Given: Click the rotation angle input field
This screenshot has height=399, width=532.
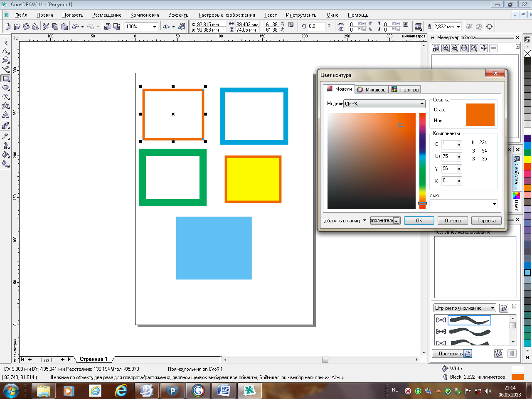Looking at the screenshot, I should pyautogui.click(x=316, y=26).
